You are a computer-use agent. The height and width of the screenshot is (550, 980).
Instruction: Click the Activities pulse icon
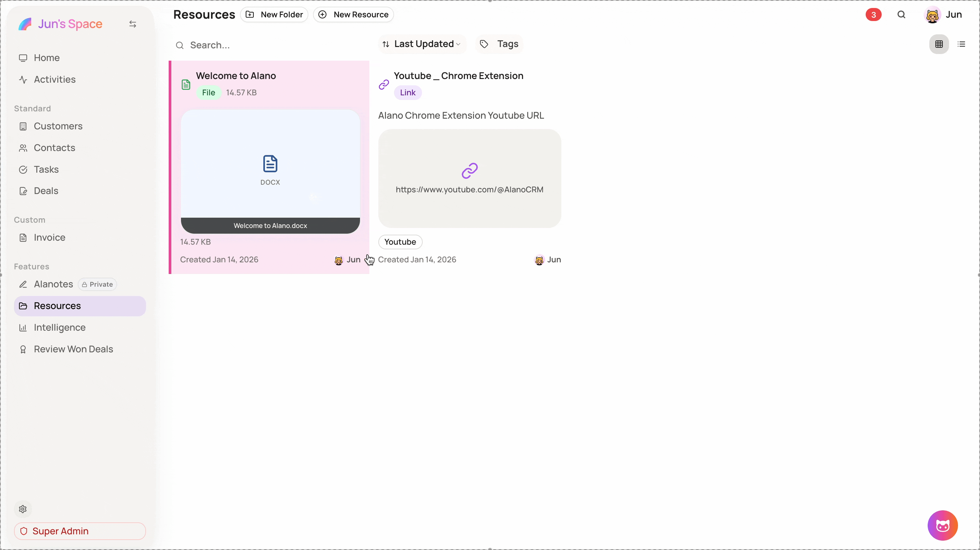click(23, 79)
